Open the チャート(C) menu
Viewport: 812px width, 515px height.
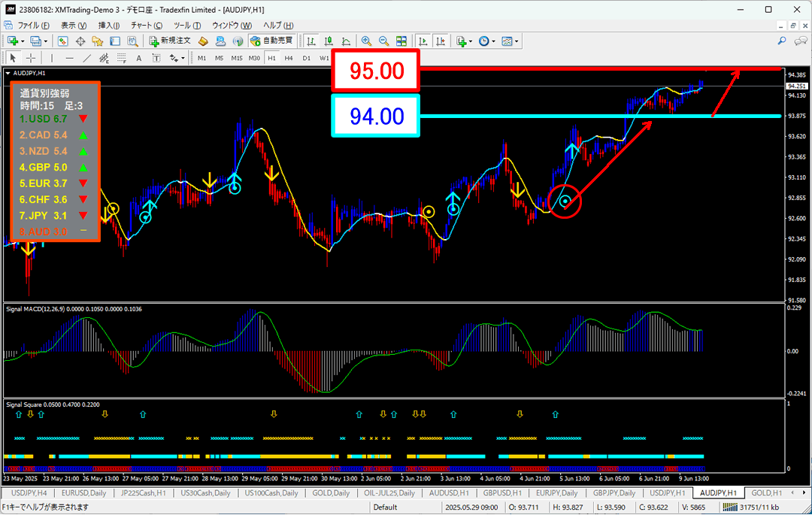tap(147, 26)
